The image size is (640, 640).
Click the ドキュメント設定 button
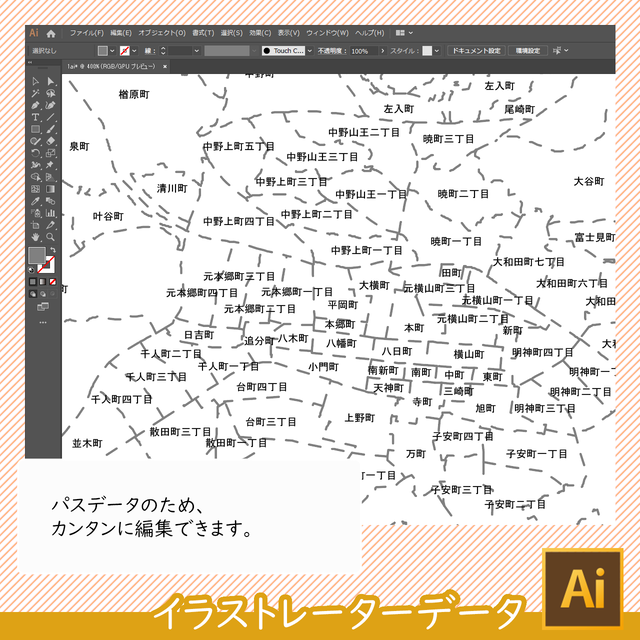click(x=476, y=51)
